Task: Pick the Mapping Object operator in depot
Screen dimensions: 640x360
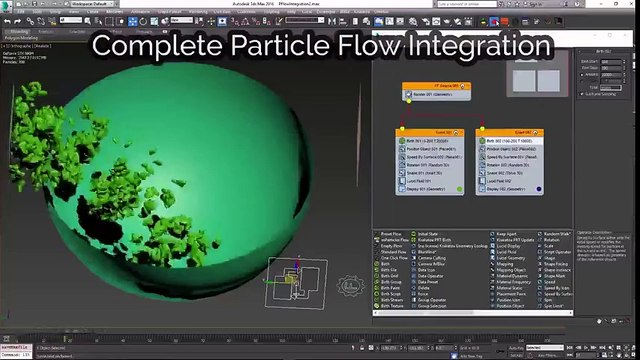Action: tap(508, 270)
